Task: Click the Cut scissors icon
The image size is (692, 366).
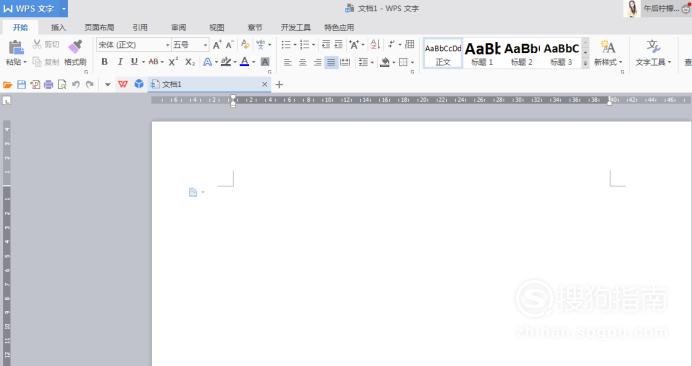Action: 37,44
